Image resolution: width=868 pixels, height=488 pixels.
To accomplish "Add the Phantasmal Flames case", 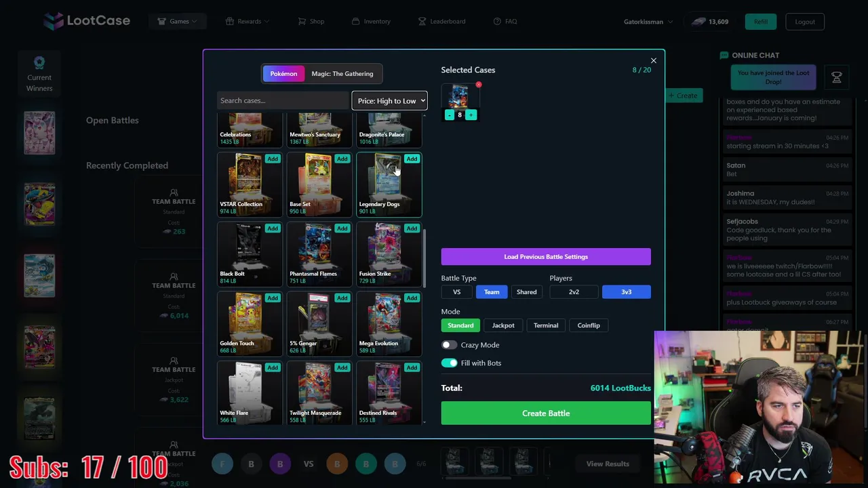I will coord(342,228).
